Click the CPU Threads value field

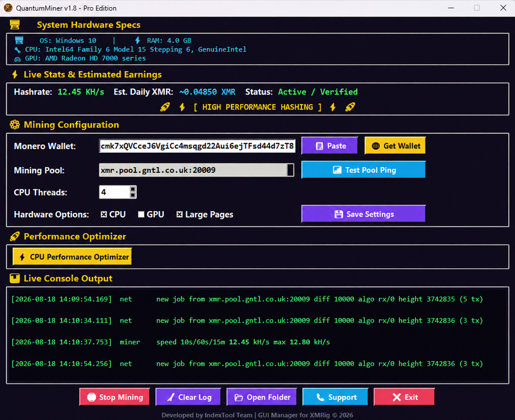[x=115, y=192]
